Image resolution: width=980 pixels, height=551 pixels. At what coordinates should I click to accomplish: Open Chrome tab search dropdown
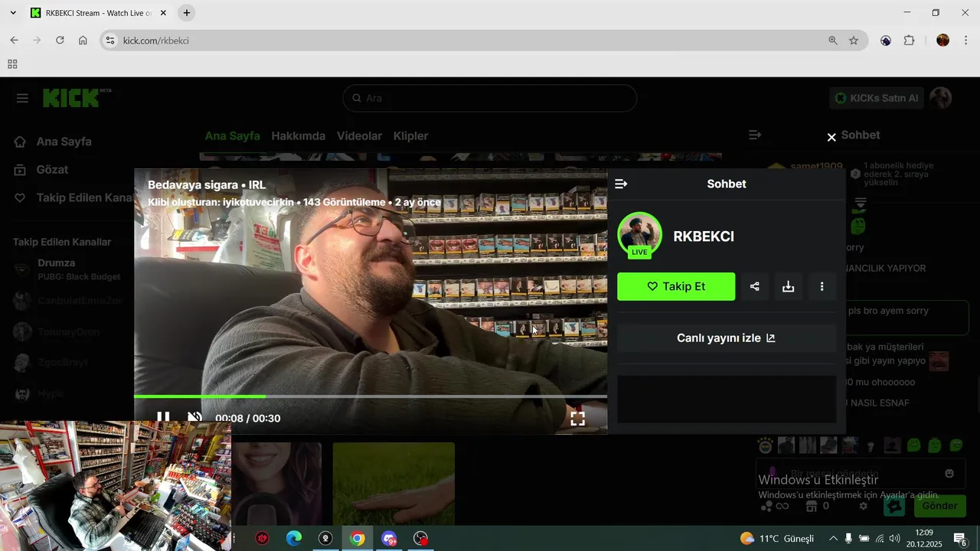tap(13, 13)
